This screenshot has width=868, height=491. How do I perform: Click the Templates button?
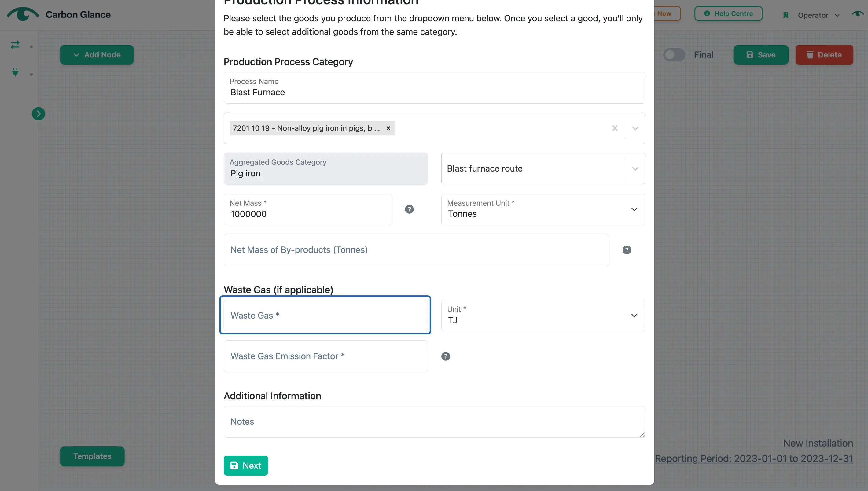pyautogui.click(x=92, y=456)
